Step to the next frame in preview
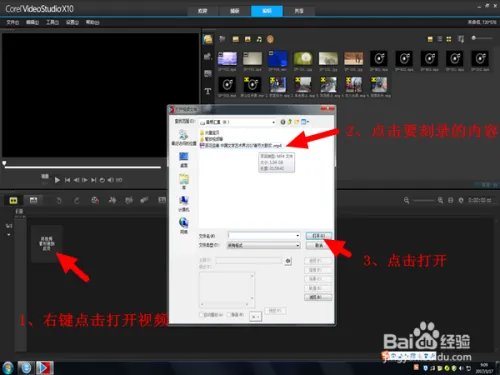Screen dimensions: 500x375 coord(85,180)
